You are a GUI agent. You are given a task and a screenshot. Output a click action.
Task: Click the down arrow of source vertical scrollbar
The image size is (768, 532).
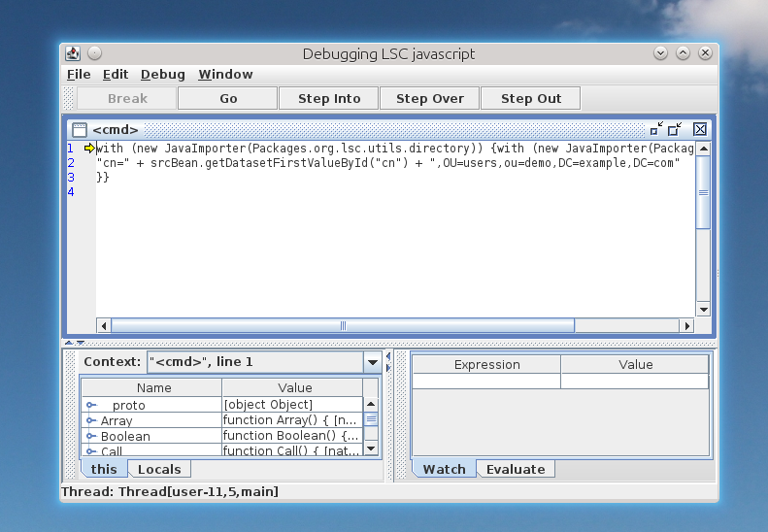pyautogui.click(x=703, y=309)
